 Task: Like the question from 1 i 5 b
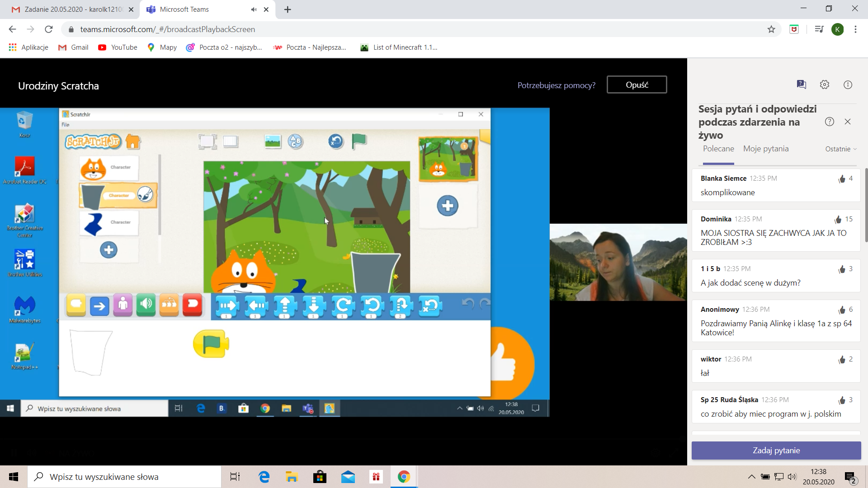pyautogui.click(x=842, y=269)
